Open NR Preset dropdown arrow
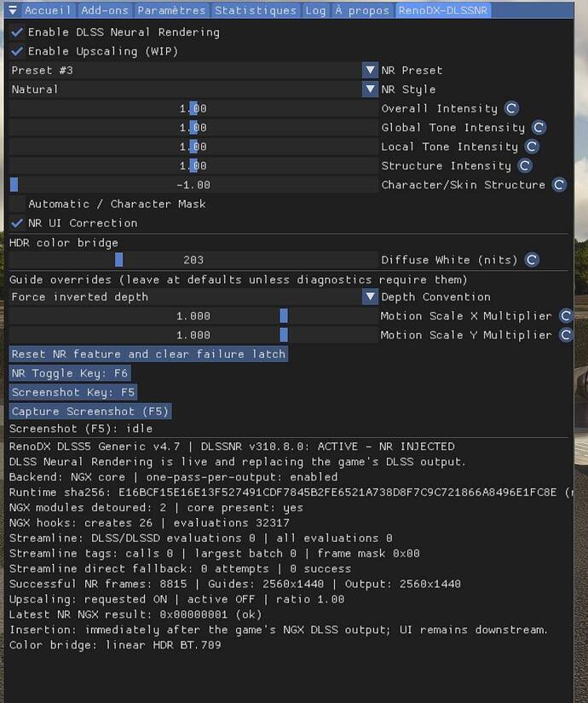588x703 pixels. pyautogui.click(x=370, y=70)
